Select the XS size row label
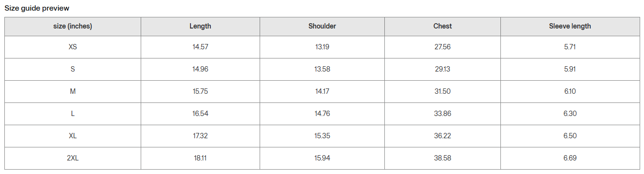 click(x=73, y=47)
